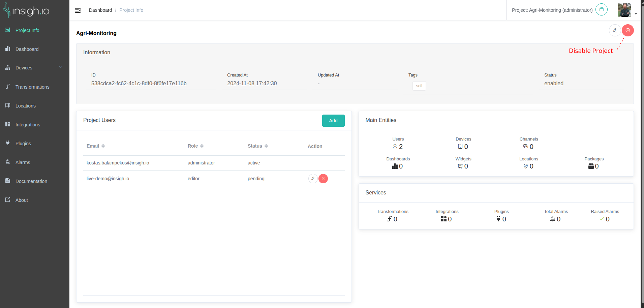The height and width of the screenshot is (308, 644).
Task: Click the administrator role cell
Action: [x=201, y=163]
